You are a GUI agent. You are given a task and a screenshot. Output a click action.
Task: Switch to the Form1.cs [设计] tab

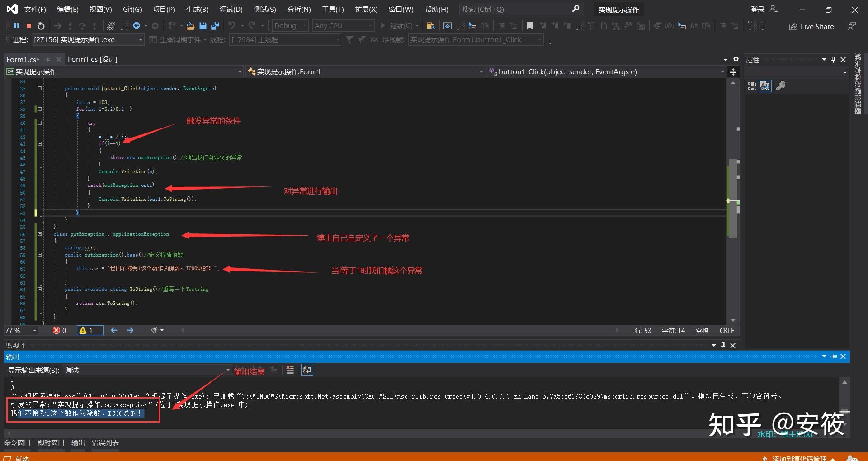tap(93, 59)
